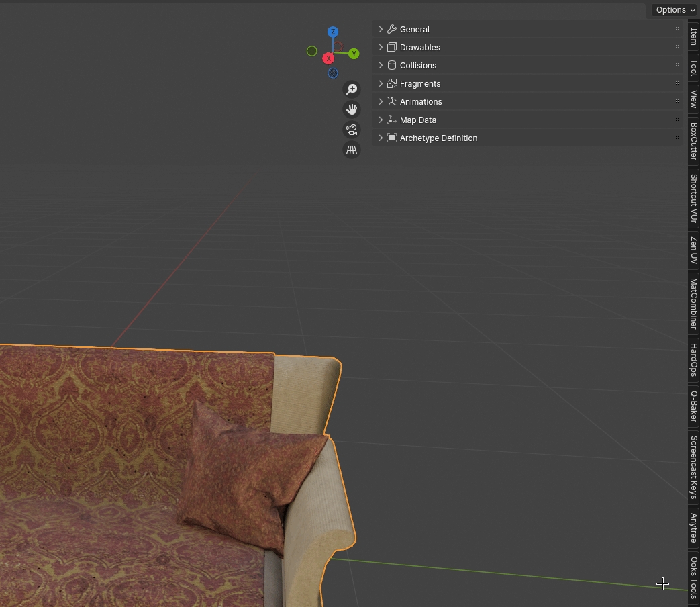Screen dimensions: 700x607
Task: Click the hollow green negative Y gizmo circle
Action: coord(311,51)
